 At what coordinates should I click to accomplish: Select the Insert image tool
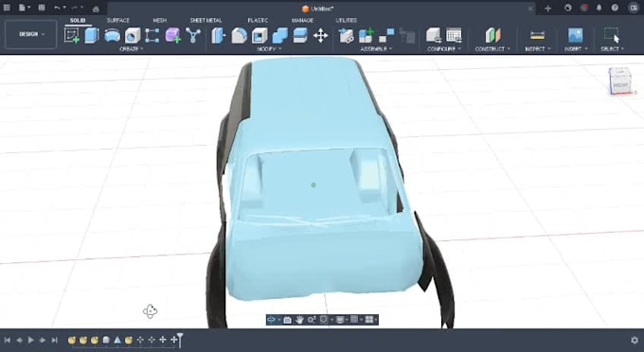[576, 35]
